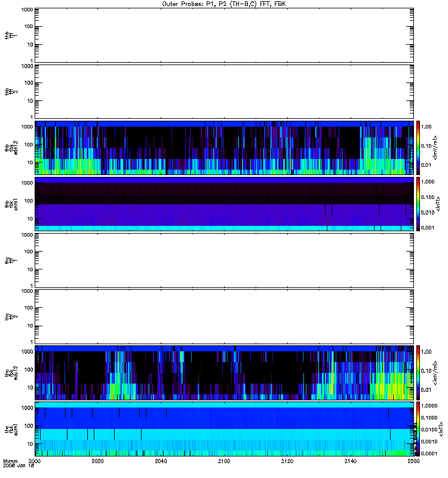Click the thb fbk edc12 spectrogram panel

pyautogui.click(x=225, y=148)
